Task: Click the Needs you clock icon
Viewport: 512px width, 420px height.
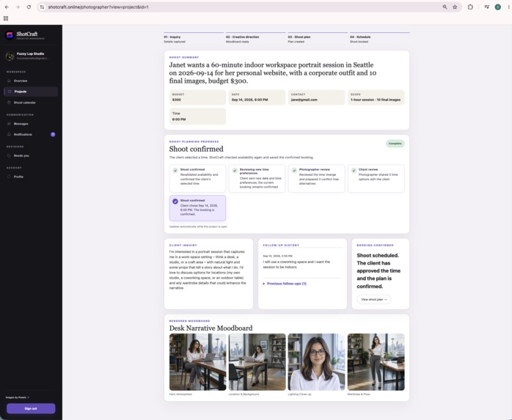Action: click(9, 155)
